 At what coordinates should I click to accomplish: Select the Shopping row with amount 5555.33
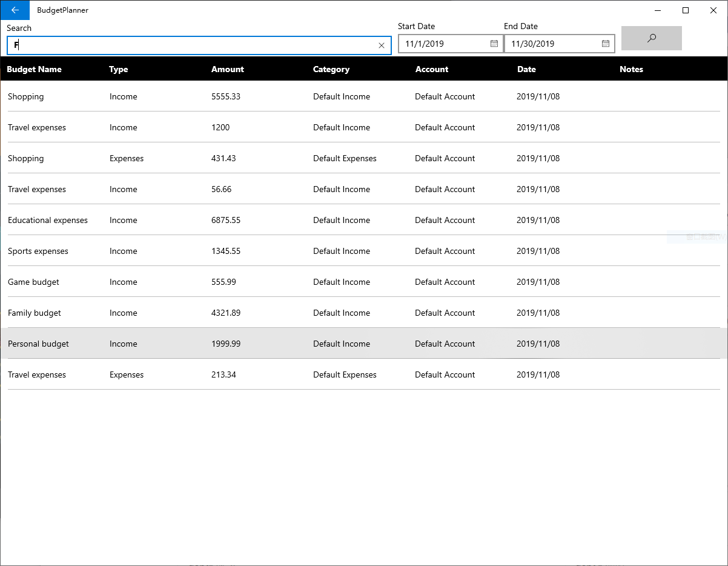pos(364,96)
